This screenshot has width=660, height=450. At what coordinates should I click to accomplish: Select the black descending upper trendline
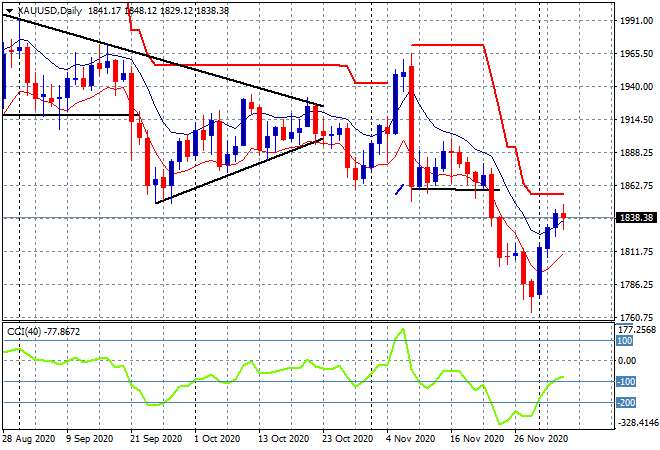click(x=163, y=61)
